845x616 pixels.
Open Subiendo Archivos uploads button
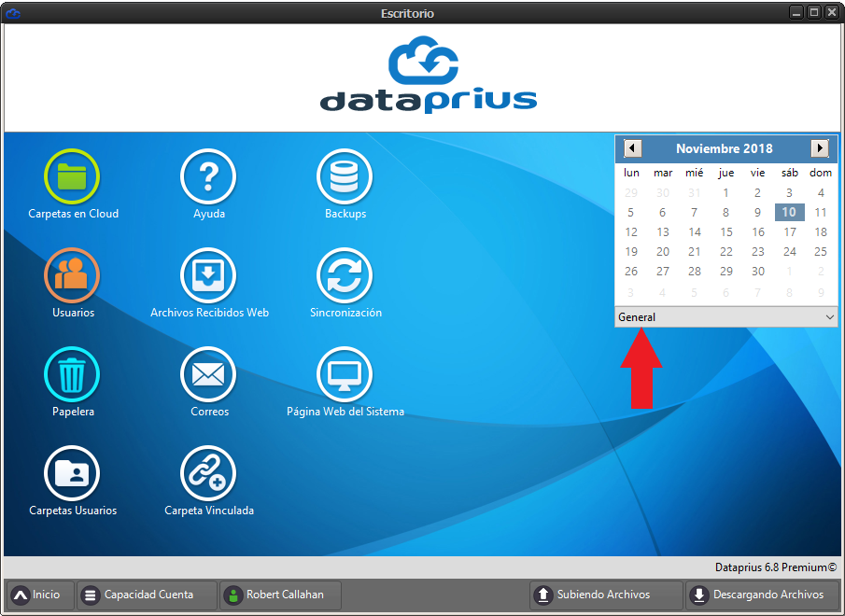point(606,595)
